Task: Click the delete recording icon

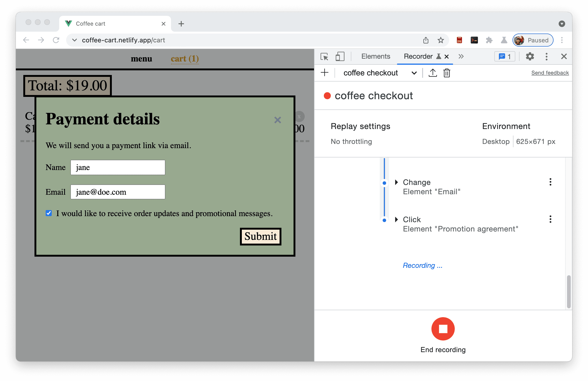Action: tap(447, 73)
